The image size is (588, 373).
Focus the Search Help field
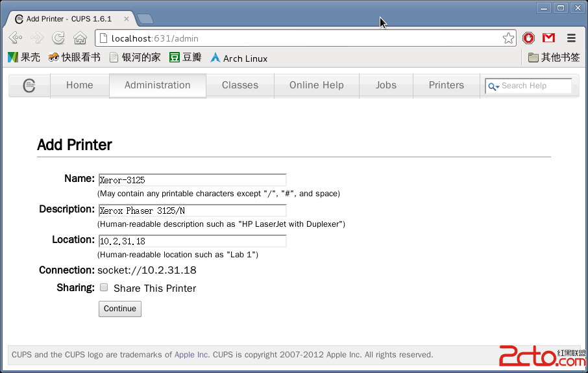[x=528, y=86]
